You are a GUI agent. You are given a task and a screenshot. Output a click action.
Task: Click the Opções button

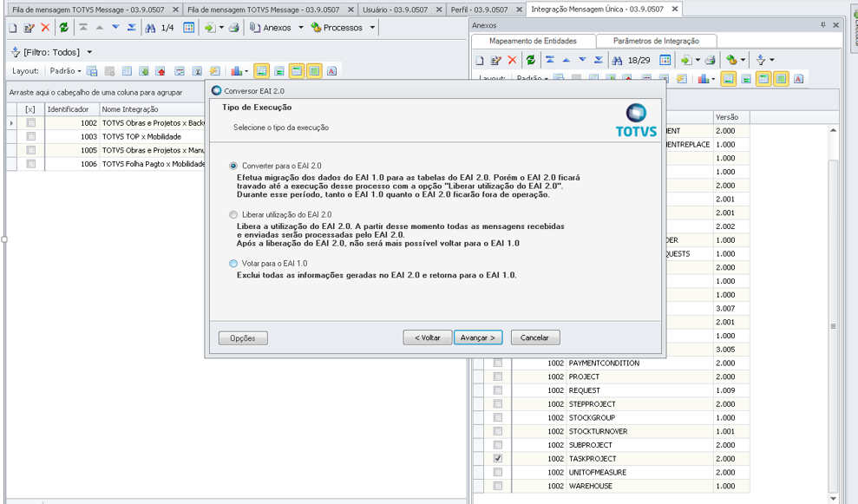pos(243,338)
